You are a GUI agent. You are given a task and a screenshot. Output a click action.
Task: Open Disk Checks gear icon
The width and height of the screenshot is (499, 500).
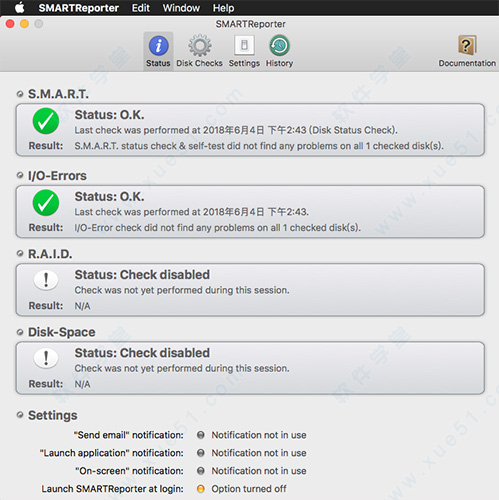click(x=199, y=46)
